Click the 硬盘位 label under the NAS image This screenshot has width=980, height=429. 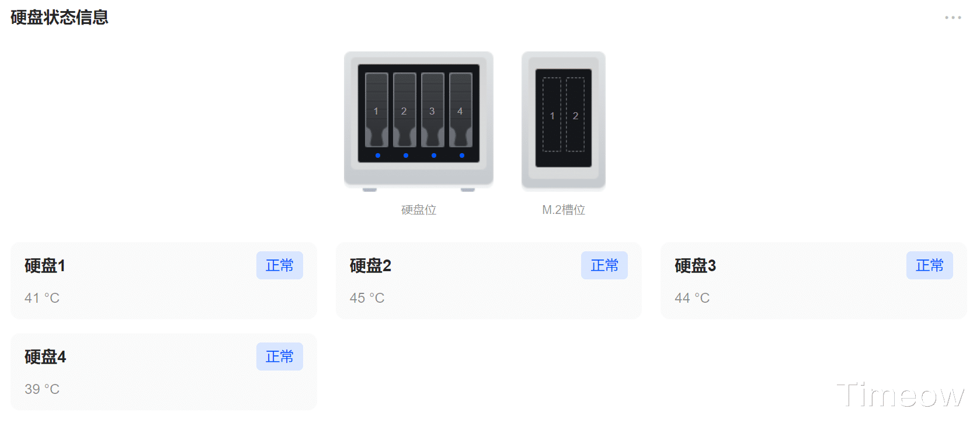[x=419, y=210]
